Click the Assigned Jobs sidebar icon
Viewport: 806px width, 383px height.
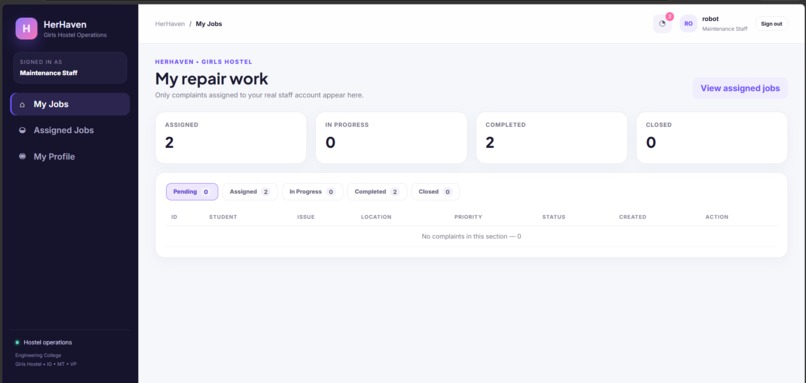coord(22,131)
